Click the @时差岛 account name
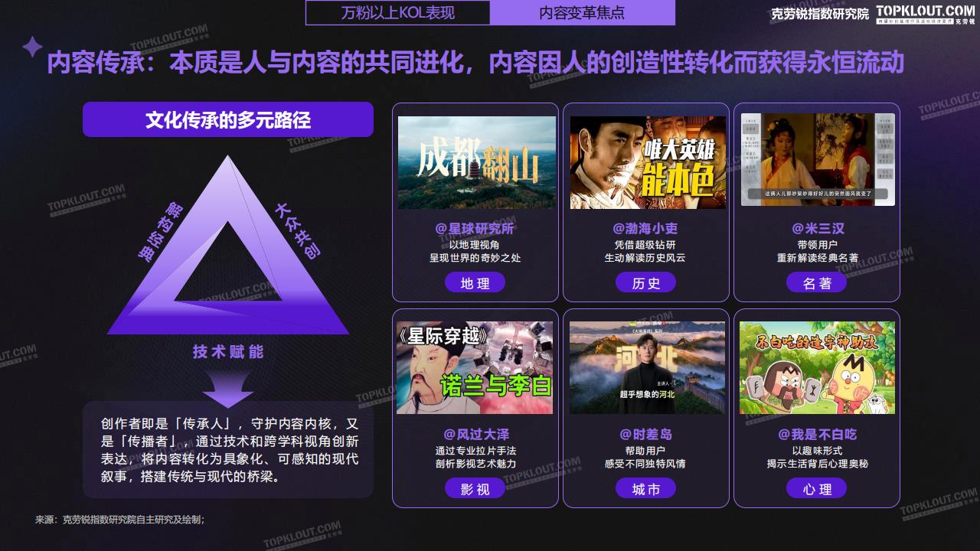This screenshot has height=551, width=980. pyautogui.click(x=645, y=434)
